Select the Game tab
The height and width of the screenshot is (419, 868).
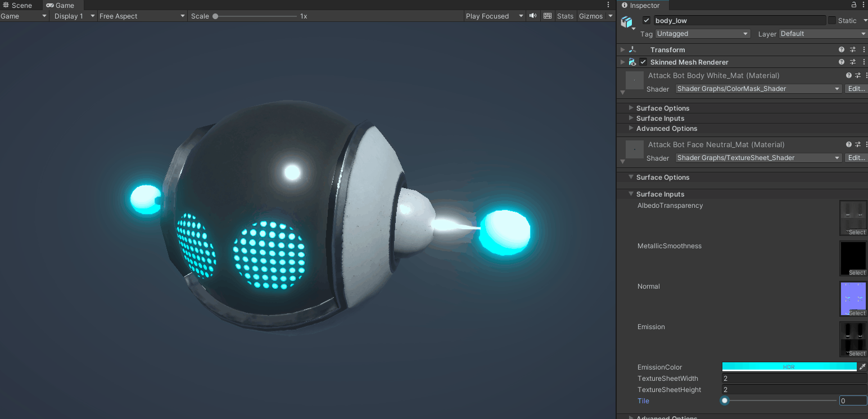(62, 5)
